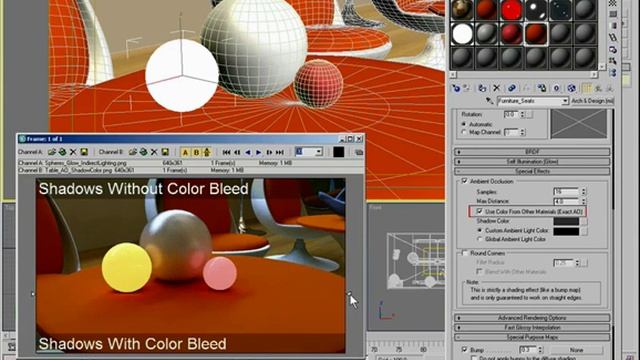This screenshot has height=360, width=640.
Task: Reset material with X icon in Material Editor
Action: [496, 88]
